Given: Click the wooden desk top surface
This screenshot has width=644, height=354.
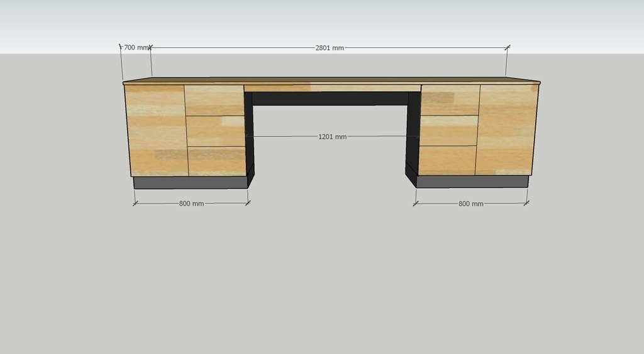Looking at the screenshot, I should pos(331,80).
